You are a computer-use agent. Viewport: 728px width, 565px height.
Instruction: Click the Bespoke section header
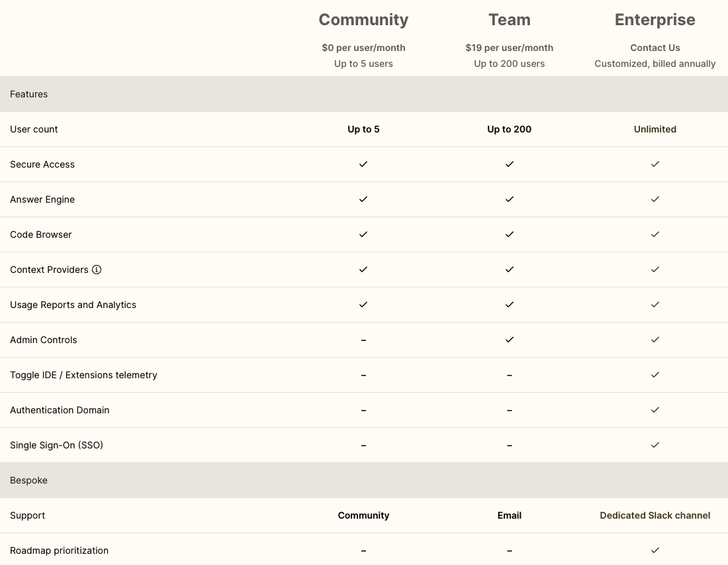(364, 480)
